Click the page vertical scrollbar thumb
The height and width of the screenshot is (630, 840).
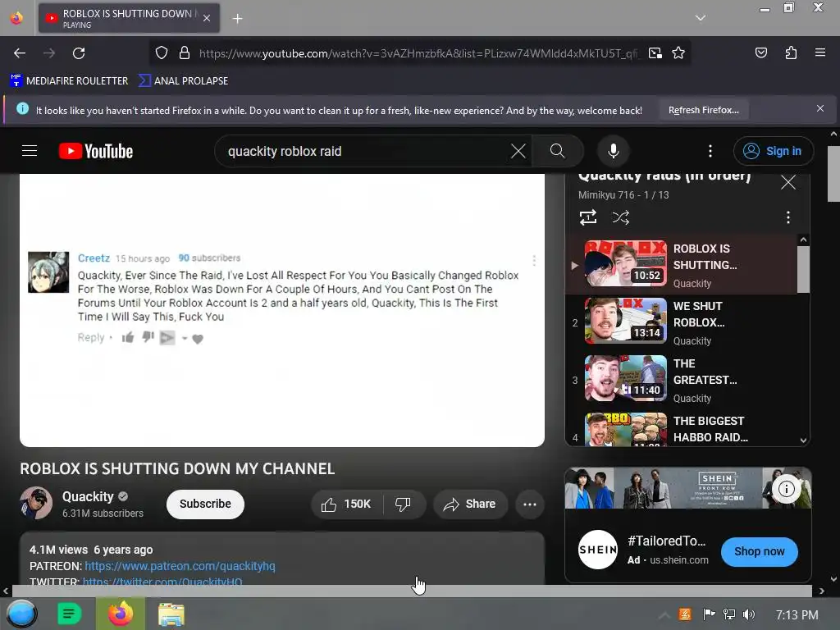[x=833, y=173]
